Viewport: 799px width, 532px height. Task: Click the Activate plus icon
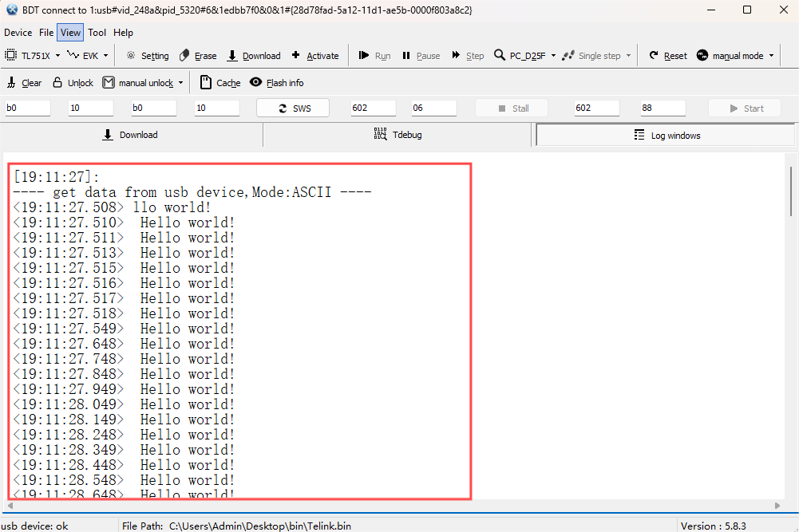[295, 55]
